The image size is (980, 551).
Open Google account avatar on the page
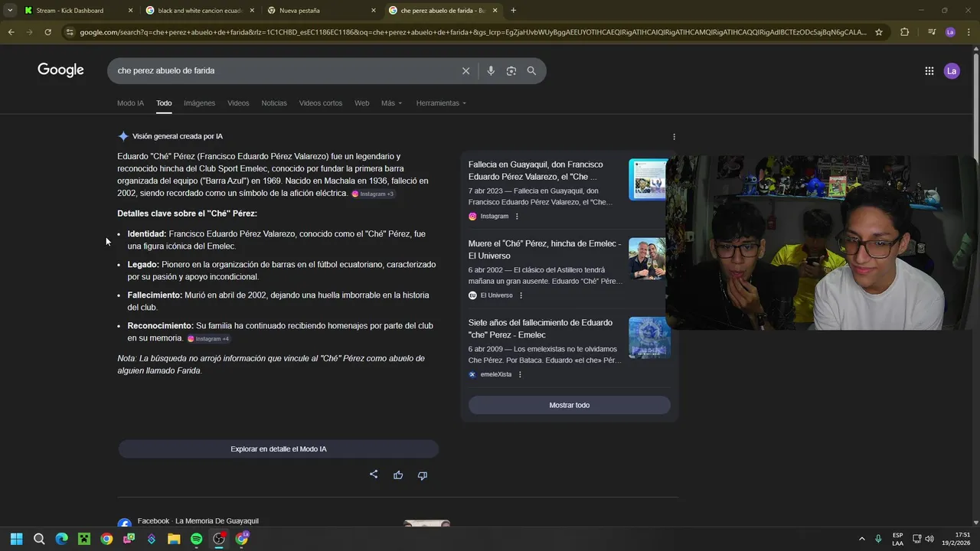952,70
